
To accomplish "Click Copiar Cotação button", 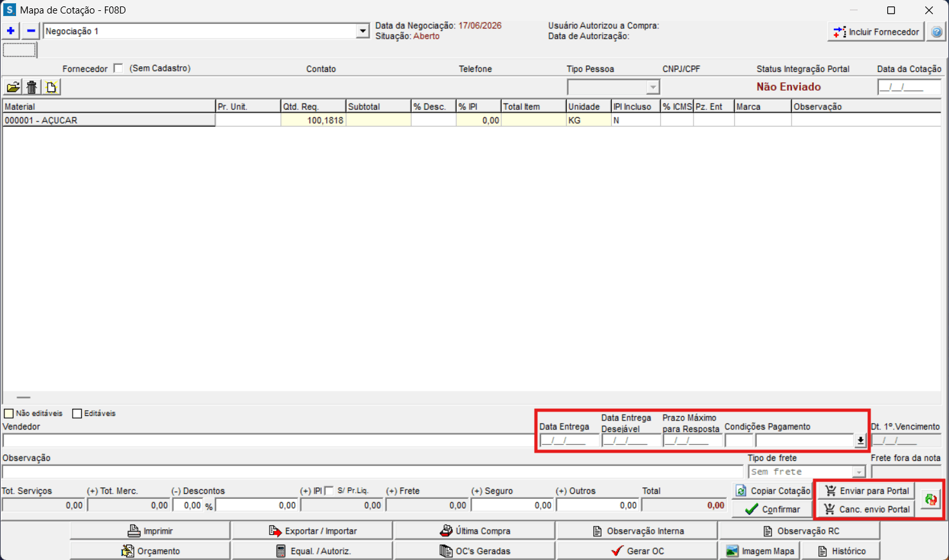I will [772, 491].
